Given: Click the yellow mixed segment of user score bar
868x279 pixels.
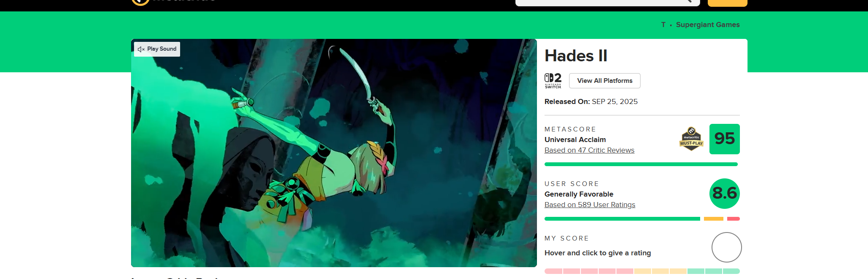Looking at the screenshot, I should [714, 219].
